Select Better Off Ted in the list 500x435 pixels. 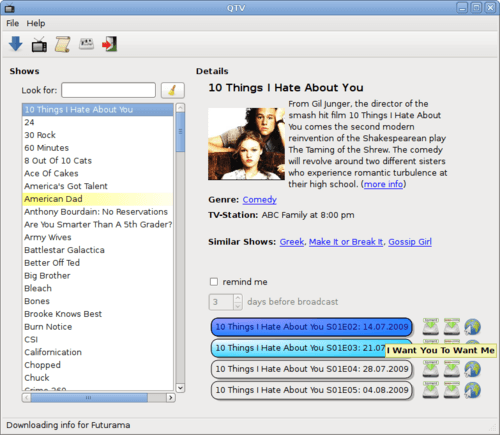98,263
